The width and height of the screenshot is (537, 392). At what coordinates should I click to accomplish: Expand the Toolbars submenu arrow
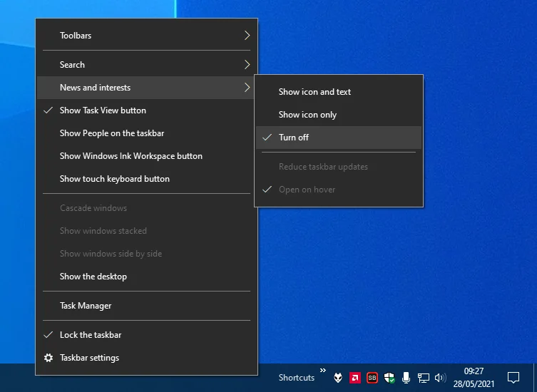pos(247,36)
